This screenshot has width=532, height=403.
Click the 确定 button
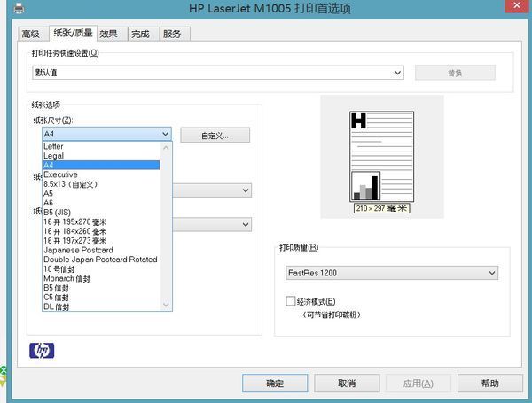(275, 384)
